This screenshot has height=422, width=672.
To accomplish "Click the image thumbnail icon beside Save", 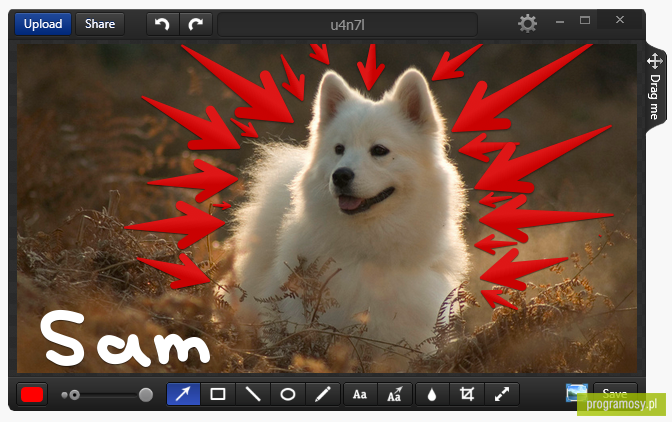I will 576,392.
